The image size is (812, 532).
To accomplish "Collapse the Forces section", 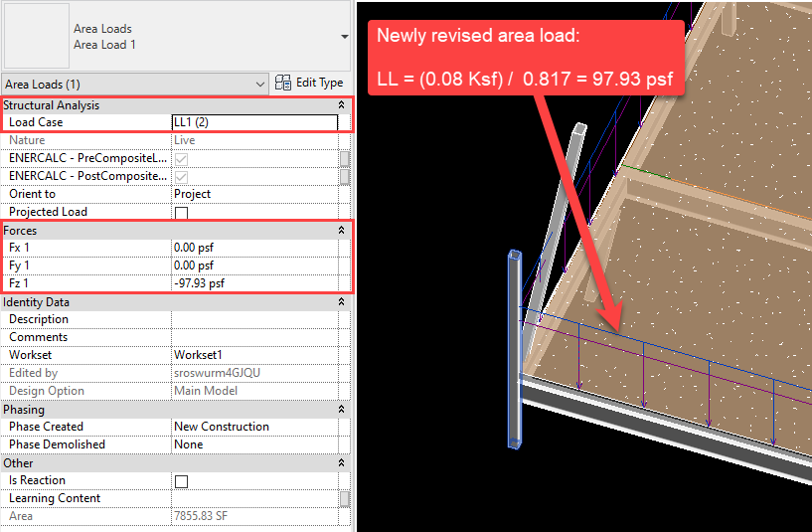I will coord(341,230).
